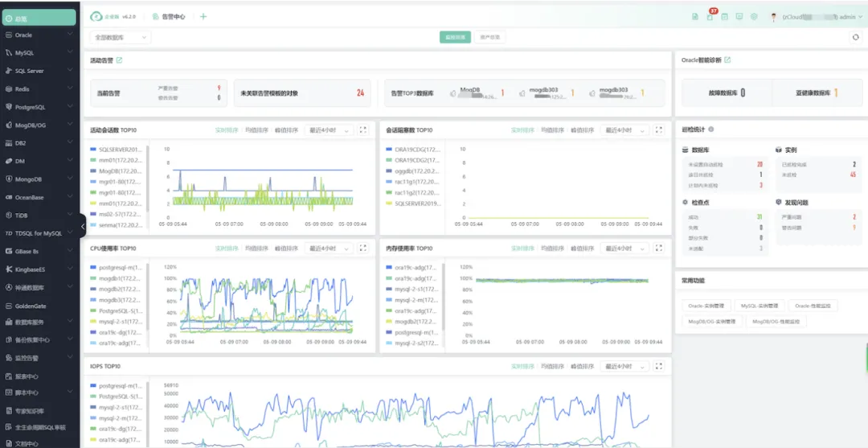868x448 pixels.
Task: Collapse the left sidebar arrow handle
Action: (x=84, y=228)
